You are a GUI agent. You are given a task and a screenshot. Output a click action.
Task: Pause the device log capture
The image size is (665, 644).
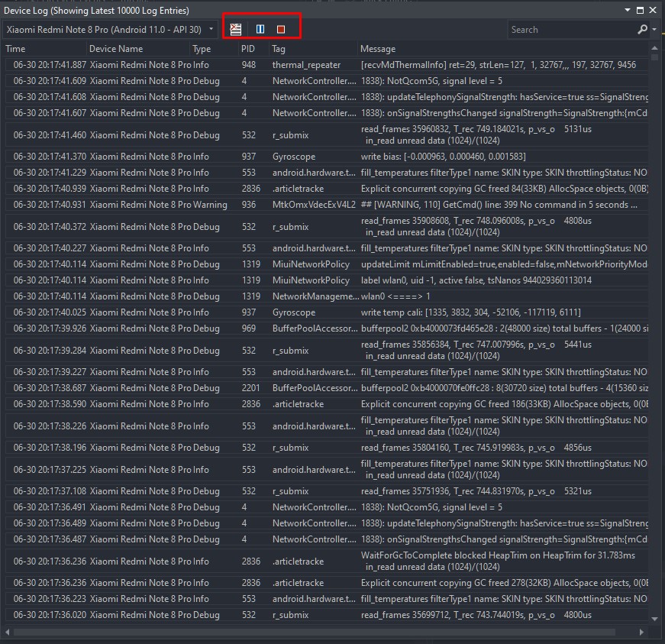[x=260, y=29]
